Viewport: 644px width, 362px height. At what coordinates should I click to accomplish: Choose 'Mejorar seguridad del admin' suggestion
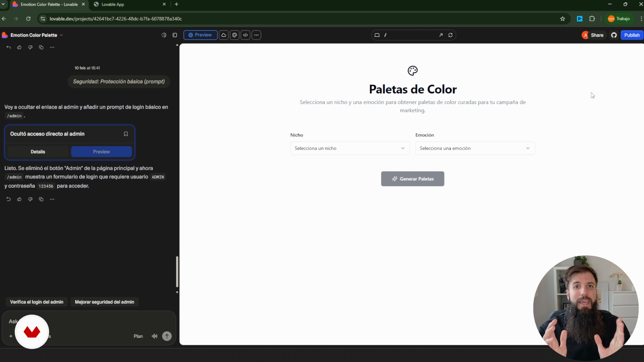(x=104, y=302)
